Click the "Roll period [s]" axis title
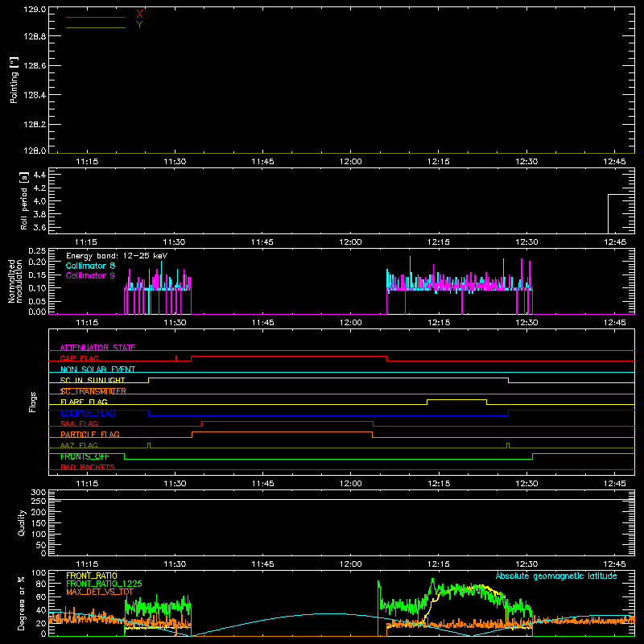This screenshot has width=644, height=644. pyautogui.click(x=24, y=200)
